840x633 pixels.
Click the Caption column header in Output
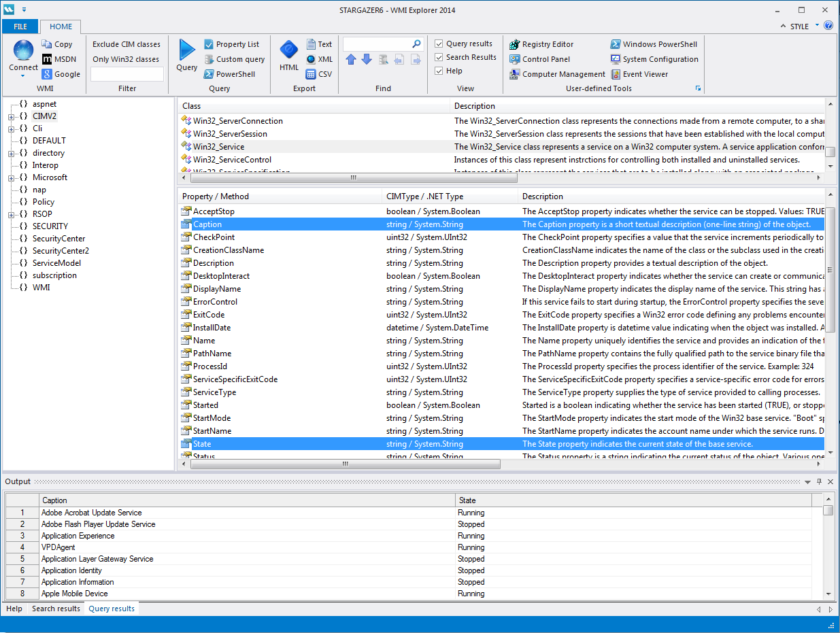click(247, 500)
